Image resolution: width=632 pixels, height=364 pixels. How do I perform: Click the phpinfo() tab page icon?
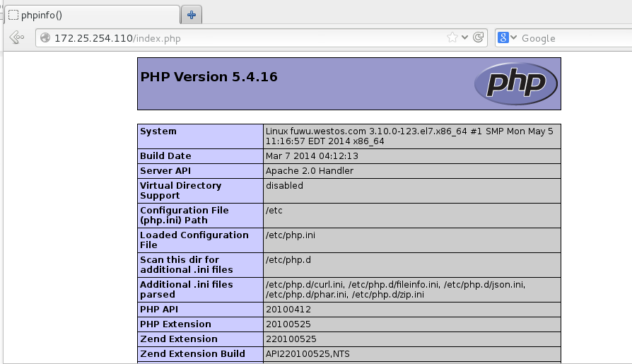click(13, 16)
